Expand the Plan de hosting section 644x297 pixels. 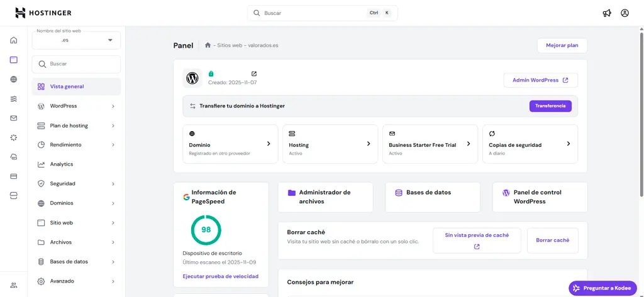(76, 126)
